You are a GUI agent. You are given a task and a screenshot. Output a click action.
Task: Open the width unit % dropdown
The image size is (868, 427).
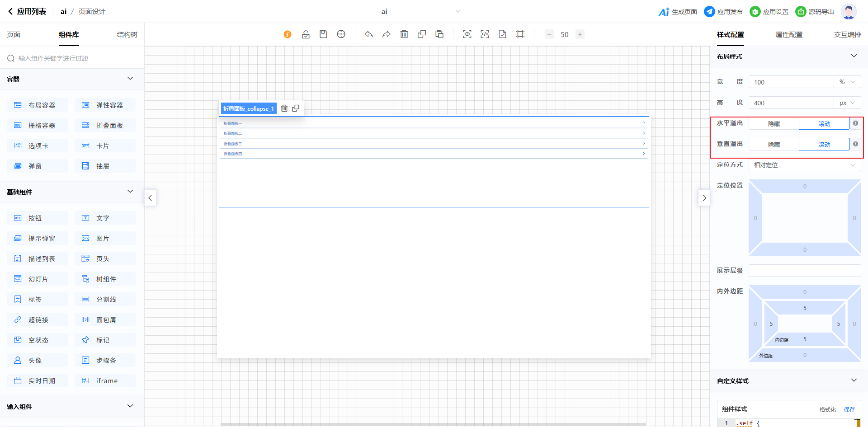pos(847,82)
